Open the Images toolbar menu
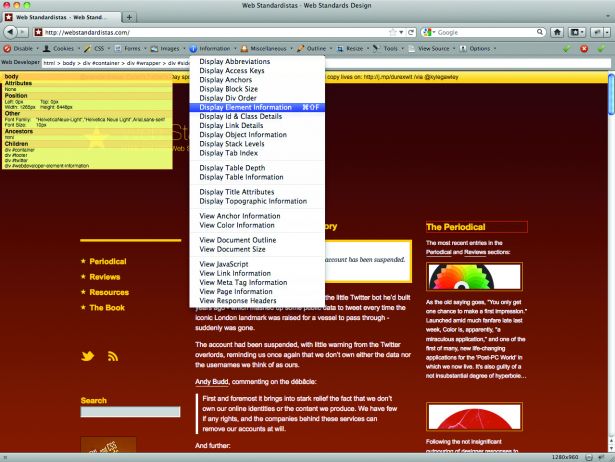Viewport: 615px width, 462px height. [168, 49]
